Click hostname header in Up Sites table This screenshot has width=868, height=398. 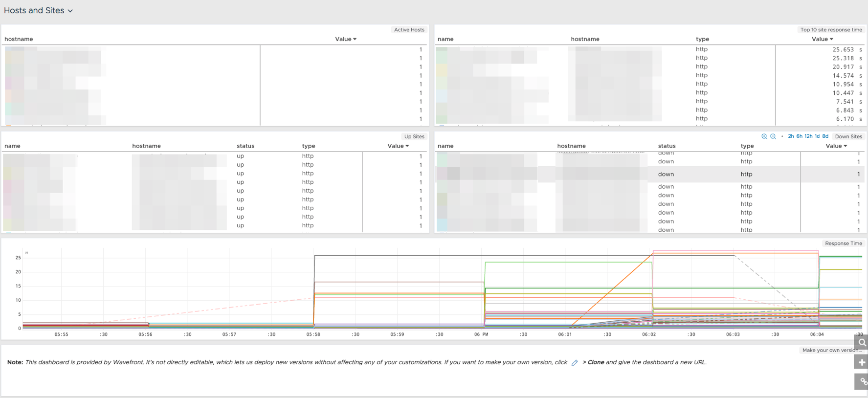pos(146,146)
